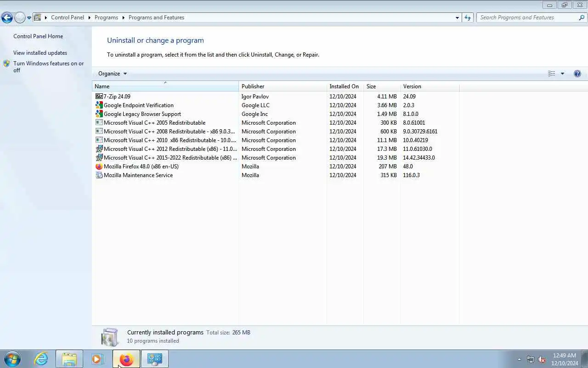Click the change view icon

[552, 74]
